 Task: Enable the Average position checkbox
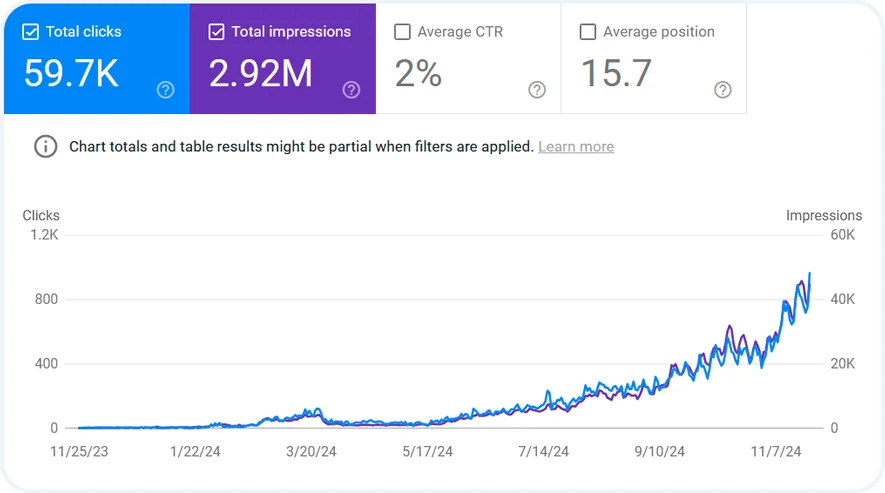[588, 32]
